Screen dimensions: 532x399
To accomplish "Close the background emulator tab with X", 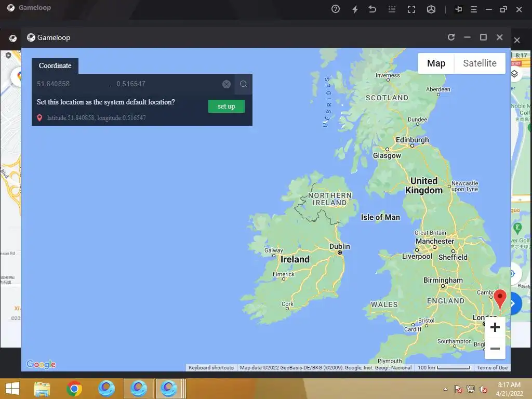I will (517, 40).
